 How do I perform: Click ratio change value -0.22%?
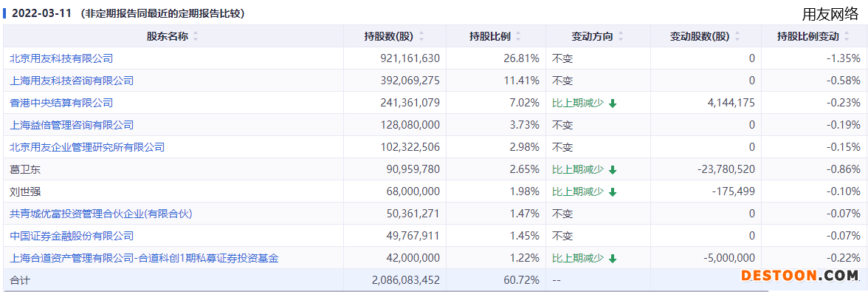(843, 258)
